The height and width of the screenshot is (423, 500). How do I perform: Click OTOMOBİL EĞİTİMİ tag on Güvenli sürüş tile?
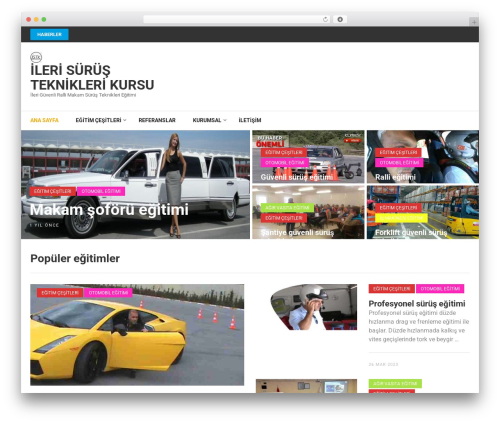(x=285, y=163)
